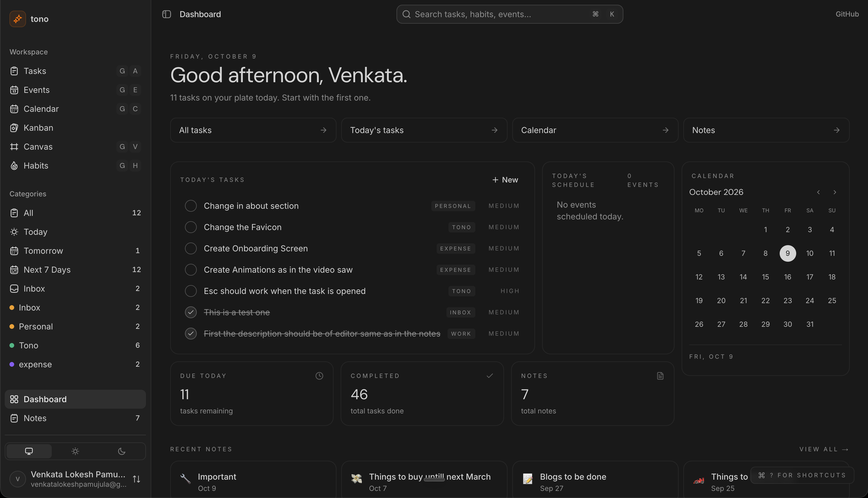Check Create Animations as in the video saw
This screenshot has height=498, width=868.
point(191,270)
